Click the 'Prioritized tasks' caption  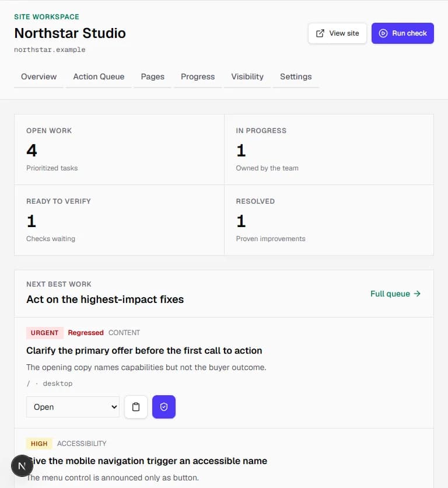click(52, 168)
